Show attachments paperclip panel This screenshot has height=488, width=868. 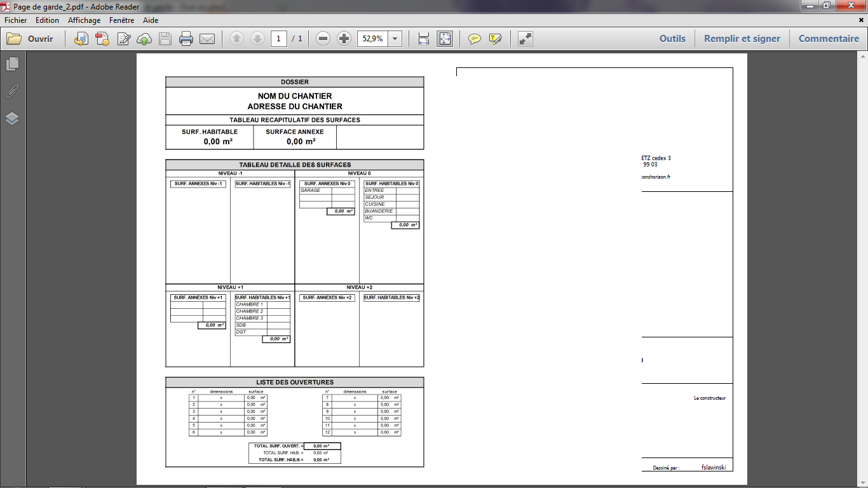click(12, 91)
